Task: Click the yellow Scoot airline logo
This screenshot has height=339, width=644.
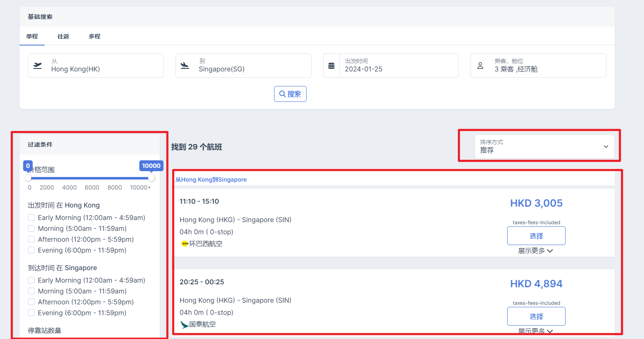Action: pos(184,244)
